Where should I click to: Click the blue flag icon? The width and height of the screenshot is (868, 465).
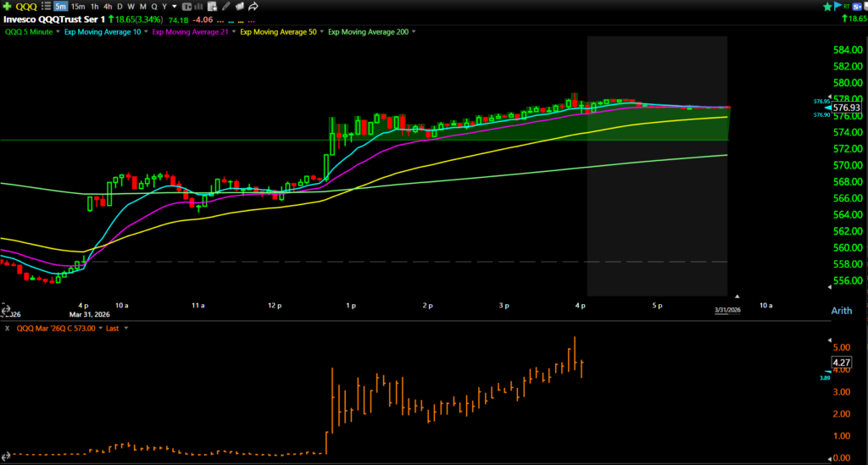837,7
